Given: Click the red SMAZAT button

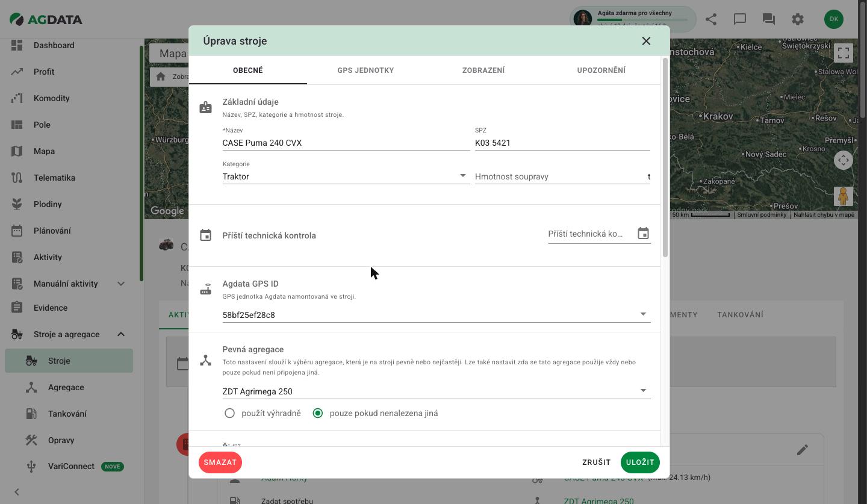Looking at the screenshot, I should [x=220, y=462].
